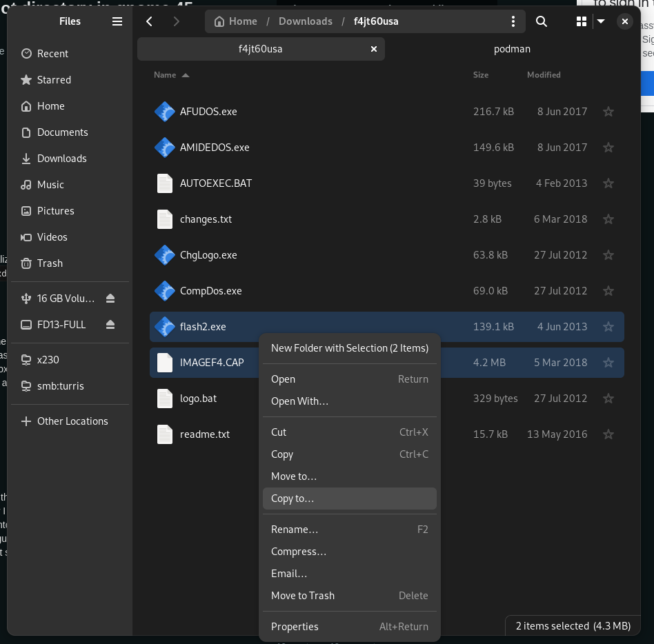Switch to the podman tab
This screenshot has height=644, width=654.
pos(512,49)
